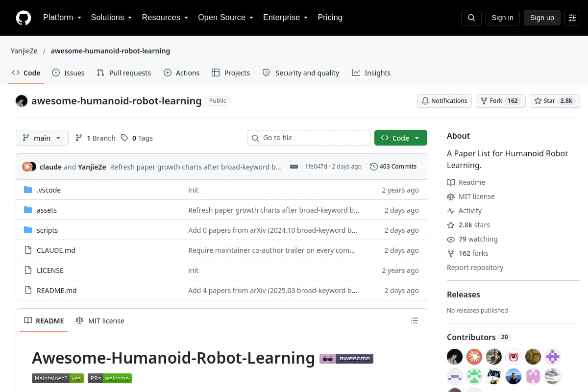The height and width of the screenshot is (392, 588).
Task: Click the Report repository link
Action: (x=475, y=268)
